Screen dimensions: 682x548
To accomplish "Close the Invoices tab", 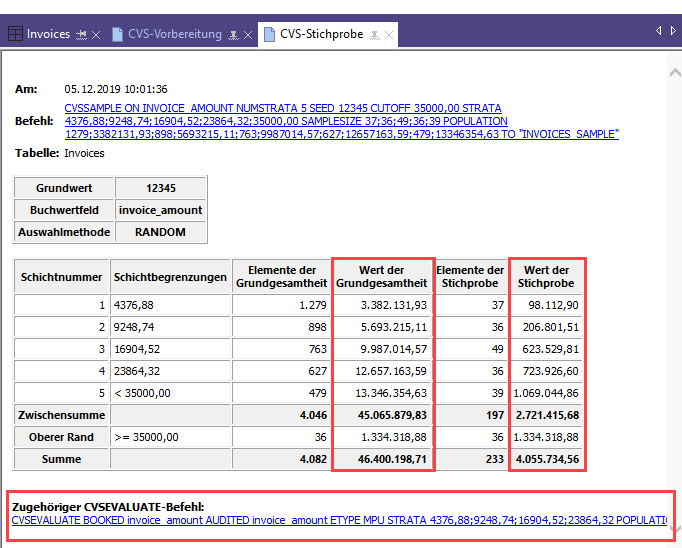I will [x=96, y=35].
